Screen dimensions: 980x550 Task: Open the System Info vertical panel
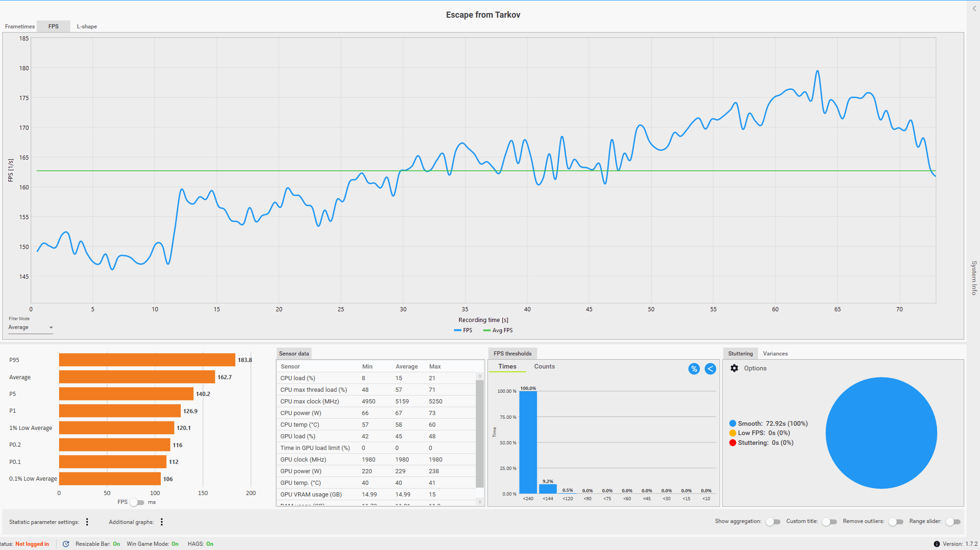pos(974,278)
